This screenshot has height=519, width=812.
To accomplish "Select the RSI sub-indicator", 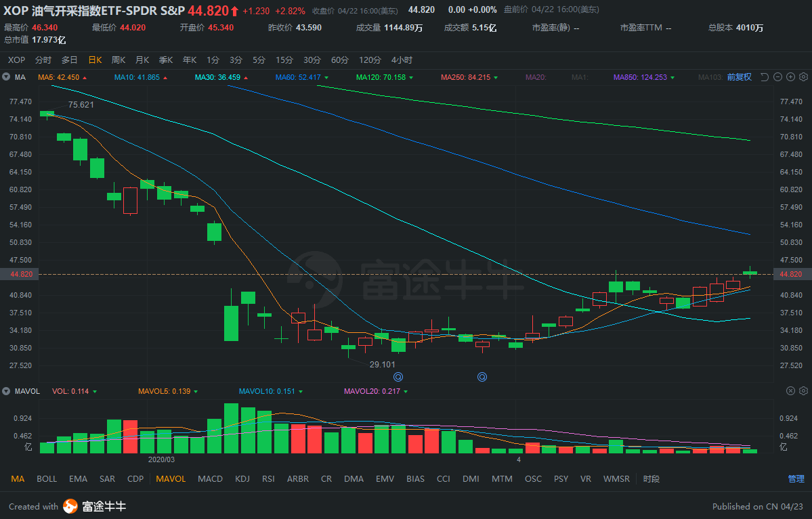I will (268, 478).
